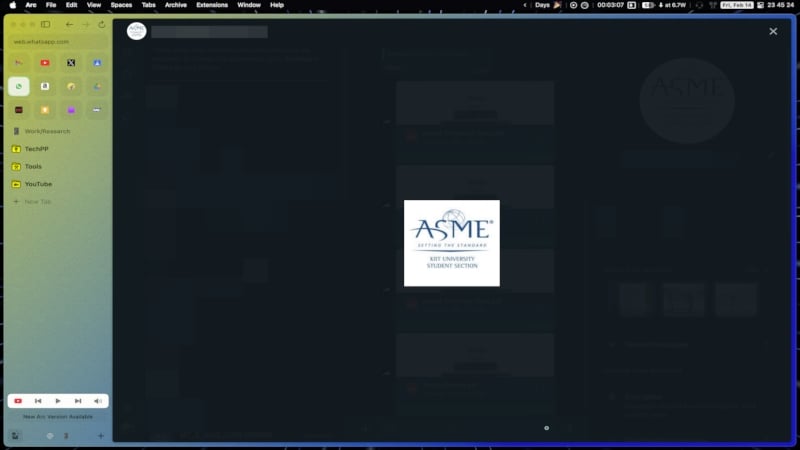Click the Fri, Feb 14 date in menu bar
The height and width of the screenshot is (450, 800).
click(x=737, y=5)
